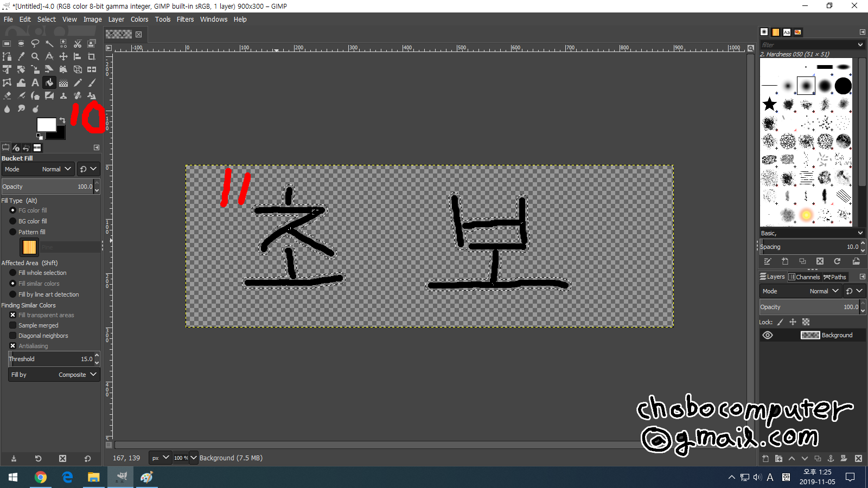
Task: Select the Move tool
Action: [x=63, y=56]
